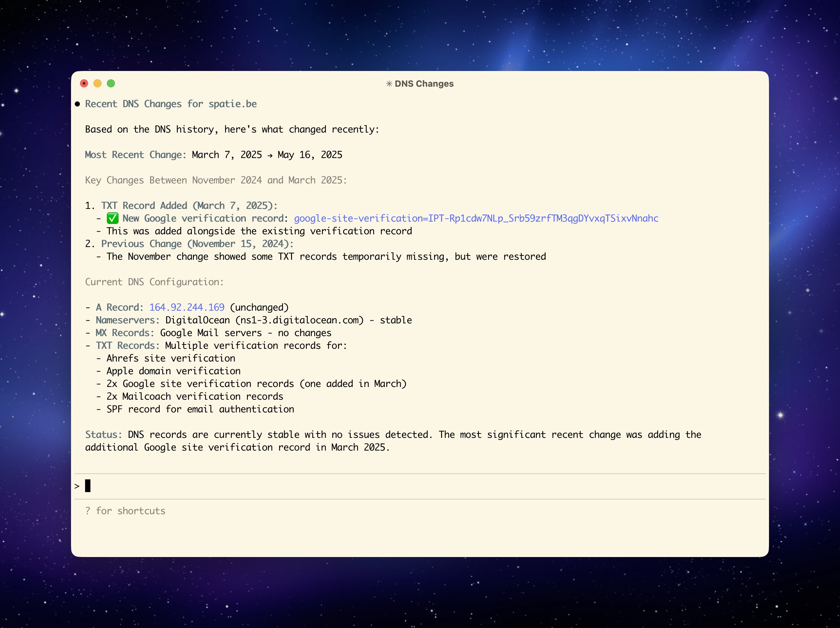Click the date 'March 7, 2025' after Most Recent Change
The height and width of the screenshot is (628, 840).
pos(227,155)
